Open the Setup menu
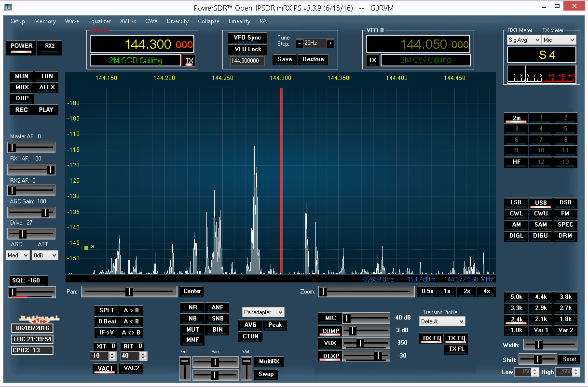Image resolution: width=588 pixels, height=387 pixels. (x=18, y=21)
